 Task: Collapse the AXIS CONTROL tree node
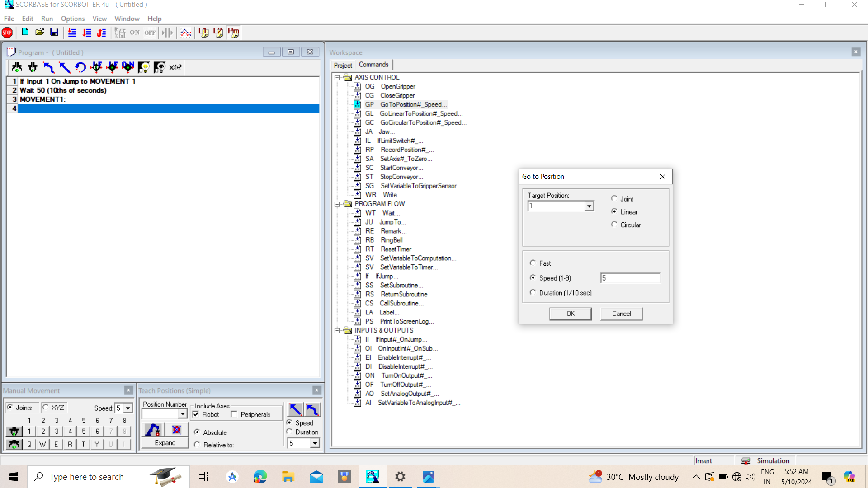tap(337, 78)
